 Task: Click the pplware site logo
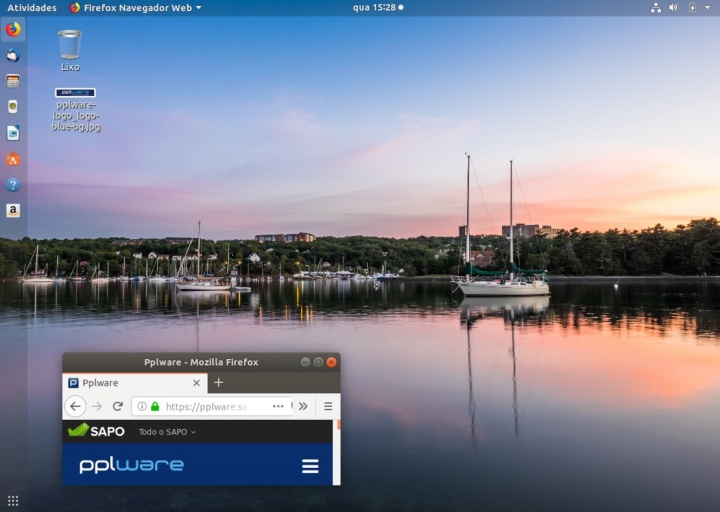pyautogui.click(x=131, y=465)
